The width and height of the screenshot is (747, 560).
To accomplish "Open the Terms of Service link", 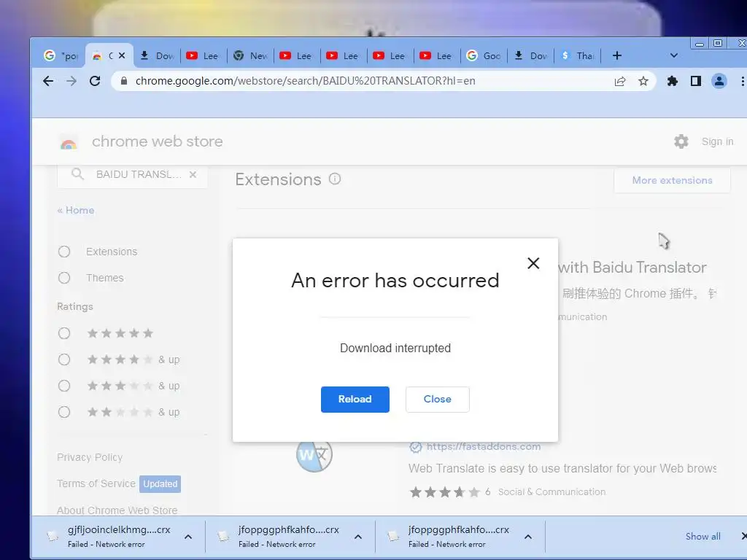I will click(x=96, y=484).
